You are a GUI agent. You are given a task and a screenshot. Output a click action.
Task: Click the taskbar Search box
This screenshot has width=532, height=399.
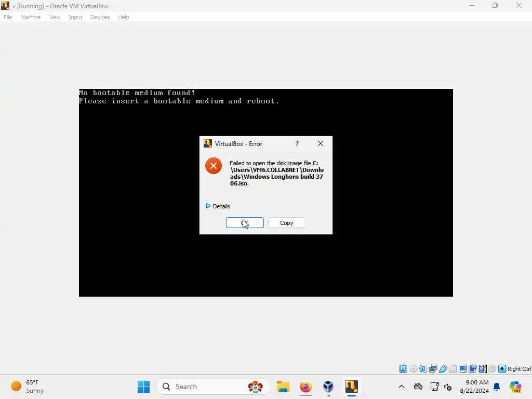coord(214,387)
